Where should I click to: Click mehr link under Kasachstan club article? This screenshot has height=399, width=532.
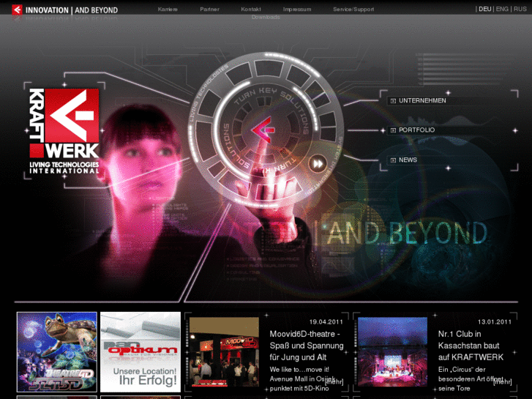click(503, 381)
